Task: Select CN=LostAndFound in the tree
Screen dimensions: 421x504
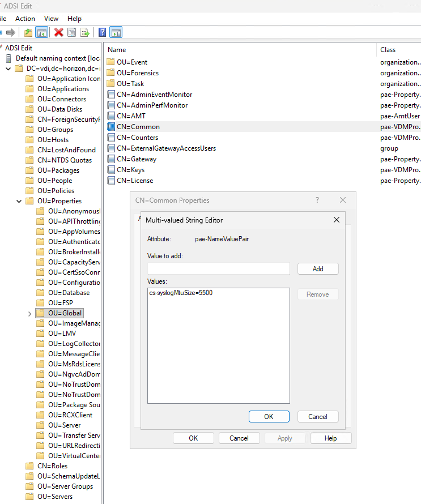Action: pyautogui.click(x=66, y=150)
